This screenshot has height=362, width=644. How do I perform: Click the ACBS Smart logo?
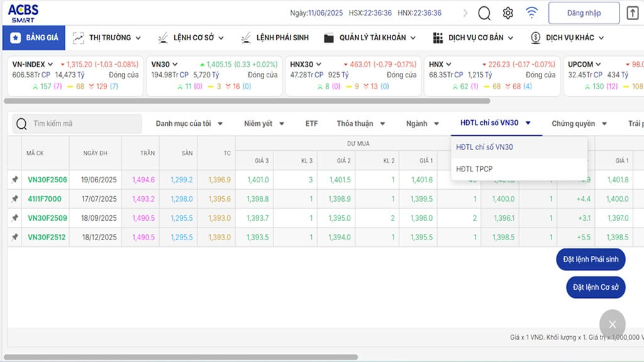tap(23, 14)
